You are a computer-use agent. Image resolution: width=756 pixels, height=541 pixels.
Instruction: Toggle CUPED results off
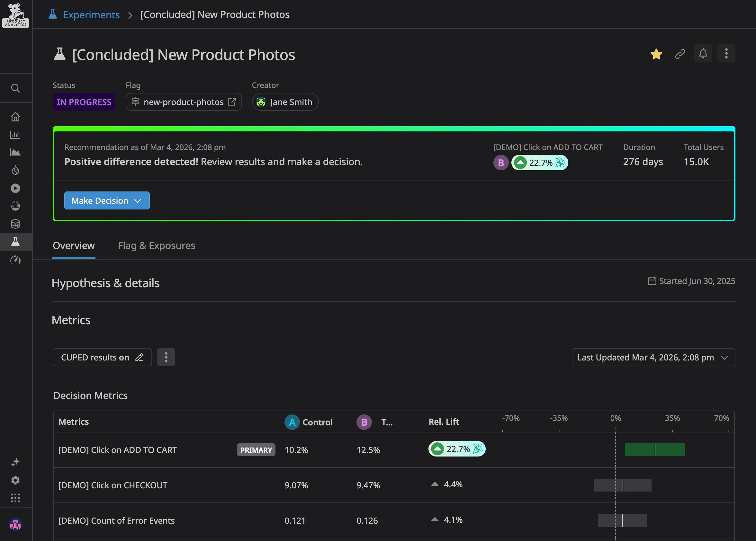[102, 357]
